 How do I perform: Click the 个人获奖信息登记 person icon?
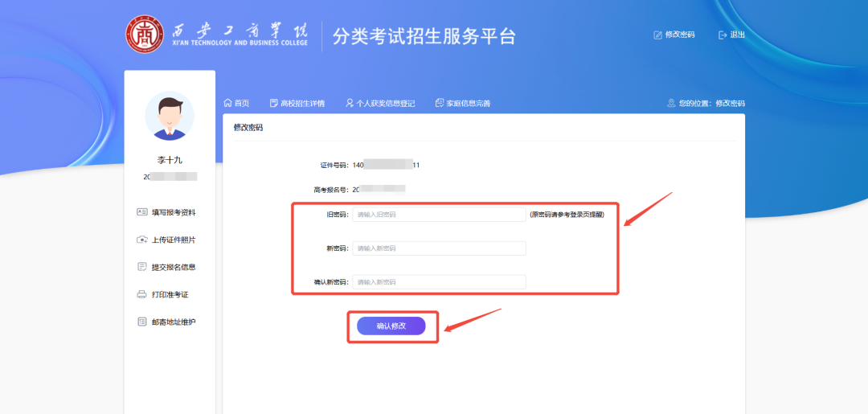pos(350,103)
